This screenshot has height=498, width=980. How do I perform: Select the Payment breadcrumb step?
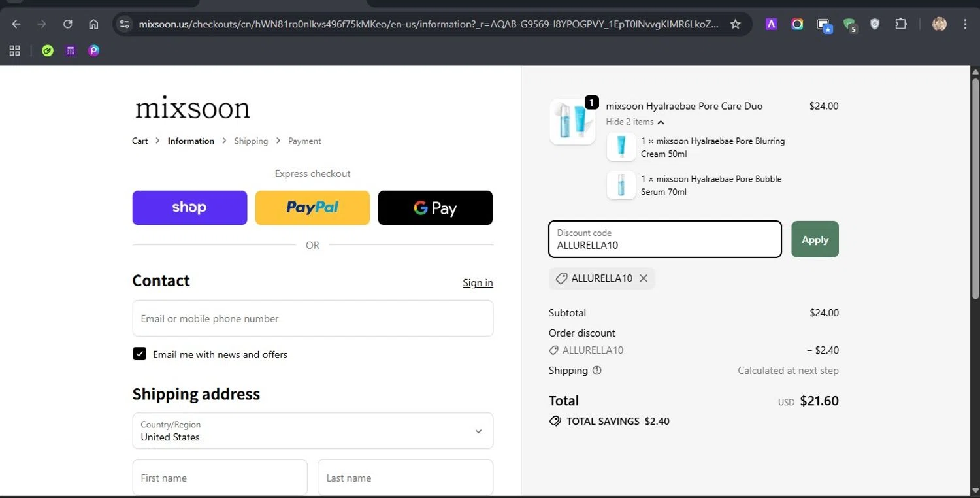(304, 141)
